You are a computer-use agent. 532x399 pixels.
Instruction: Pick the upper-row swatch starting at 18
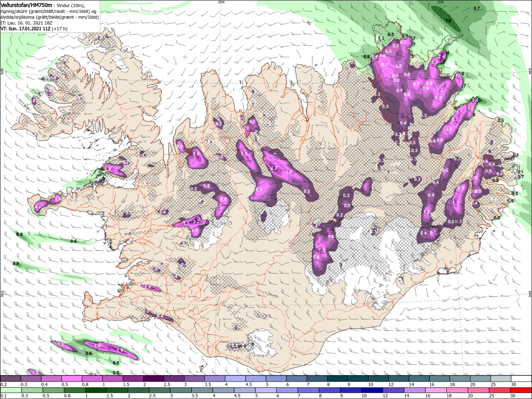(x=459, y=379)
